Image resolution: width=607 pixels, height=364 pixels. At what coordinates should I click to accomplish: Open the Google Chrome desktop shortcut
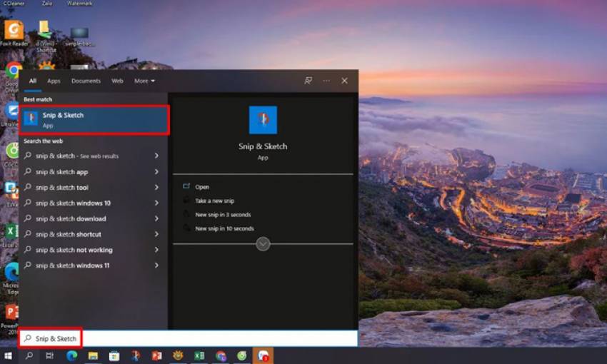pos(13,71)
